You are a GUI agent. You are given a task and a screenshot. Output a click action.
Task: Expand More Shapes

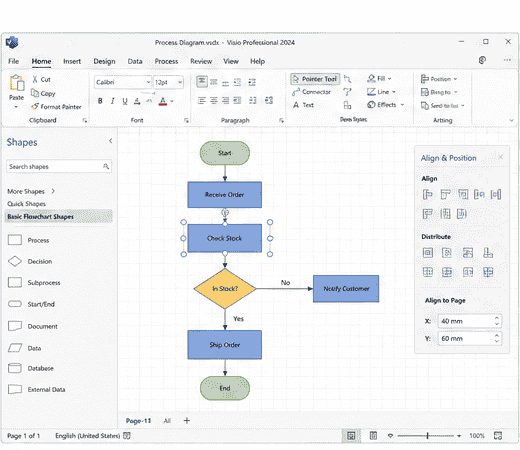31,191
